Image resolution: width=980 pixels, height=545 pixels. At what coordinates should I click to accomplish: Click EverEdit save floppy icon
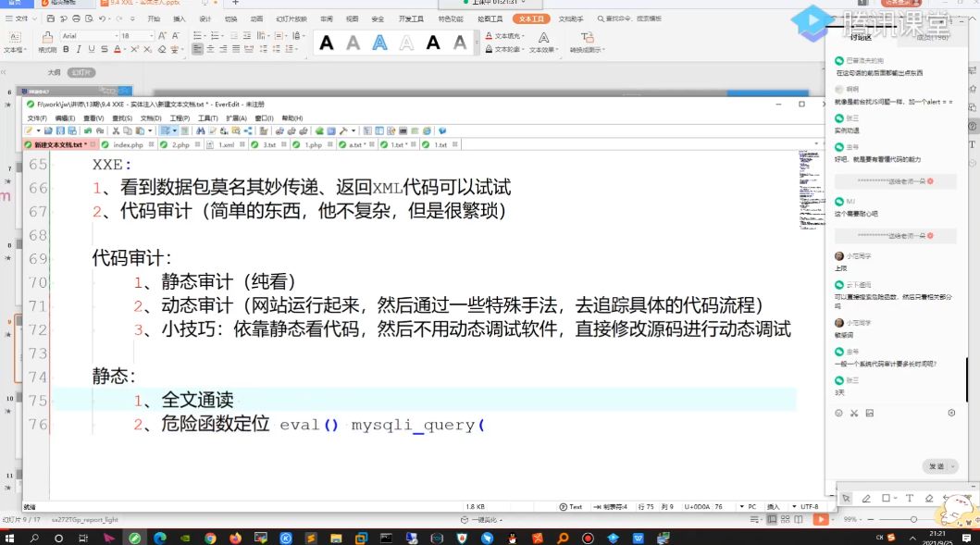[60, 130]
